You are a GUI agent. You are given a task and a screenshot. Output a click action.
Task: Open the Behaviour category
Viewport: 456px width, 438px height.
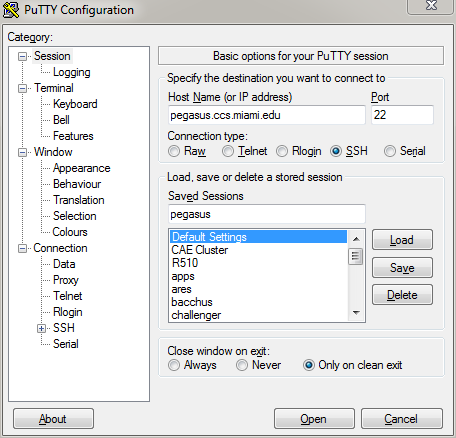(77, 184)
